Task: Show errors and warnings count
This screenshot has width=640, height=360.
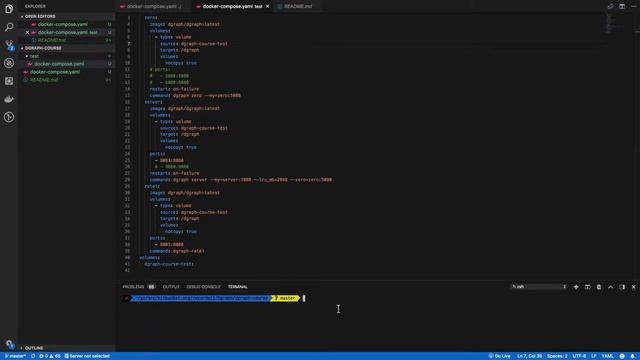Action: [x=49, y=356]
